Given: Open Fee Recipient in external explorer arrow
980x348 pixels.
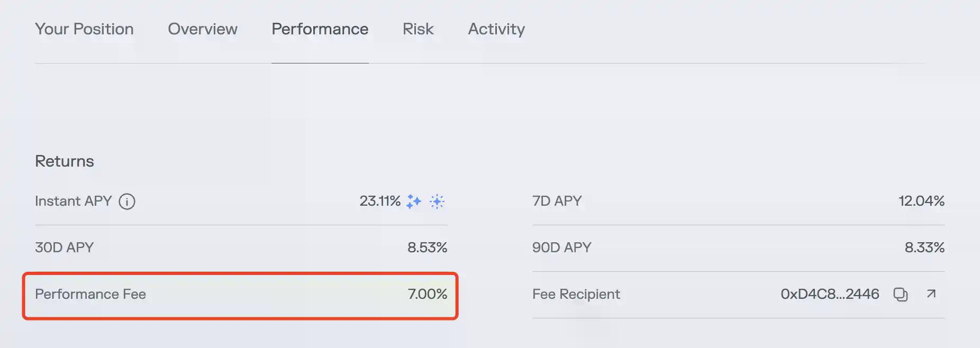Looking at the screenshot, I should 931,294.
